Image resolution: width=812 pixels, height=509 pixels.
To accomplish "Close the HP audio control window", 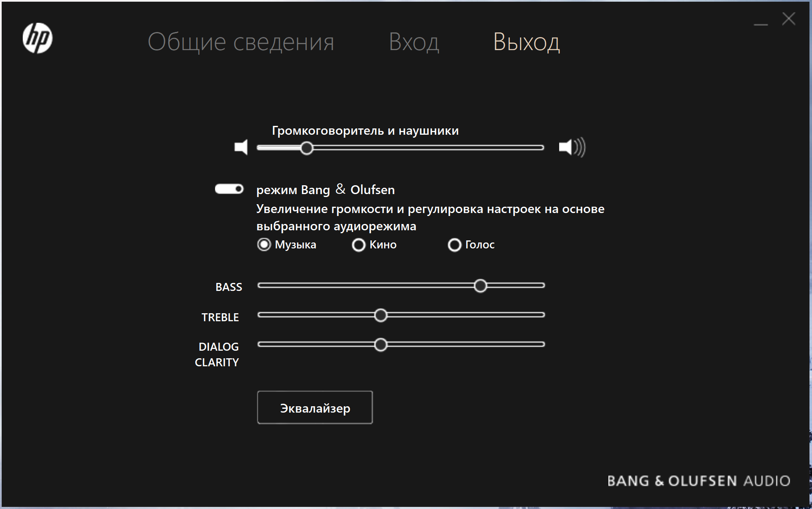I will [789, 19].
